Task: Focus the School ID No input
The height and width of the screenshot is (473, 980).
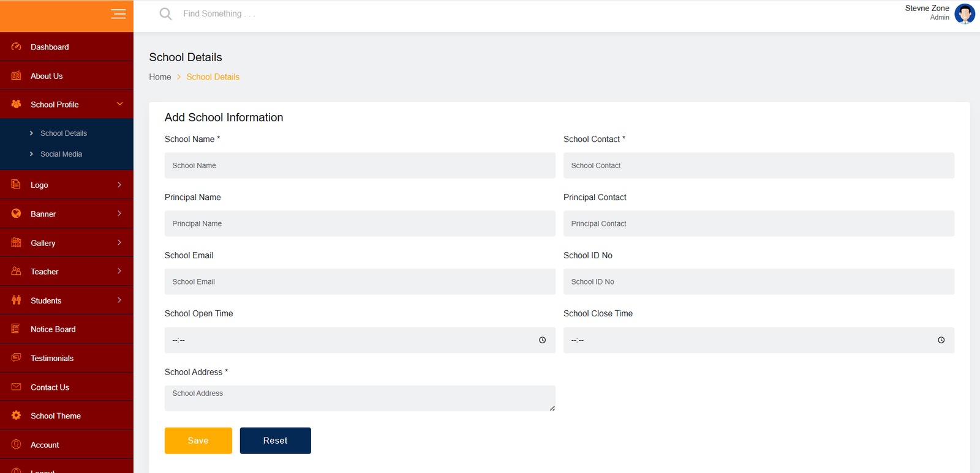Action: pos(759,281)
